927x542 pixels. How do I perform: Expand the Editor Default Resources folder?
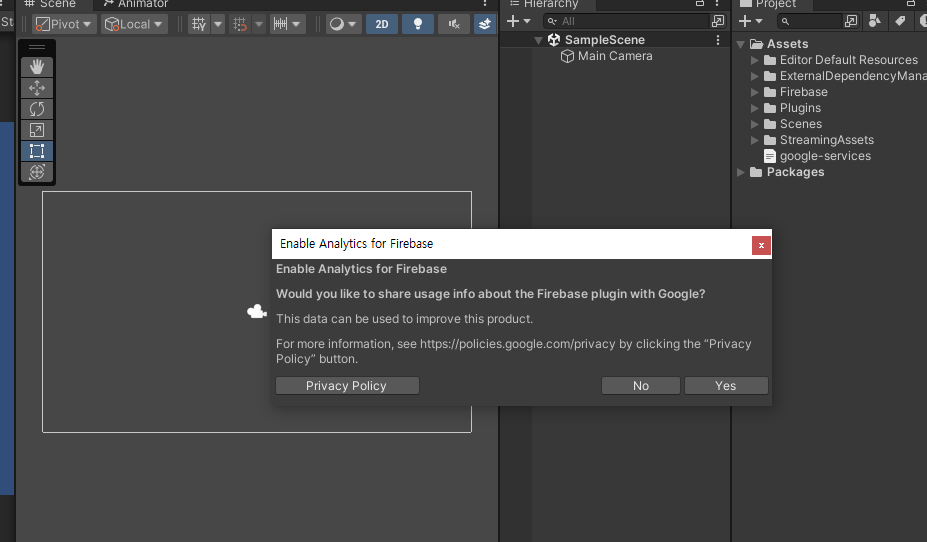point(754,60)
